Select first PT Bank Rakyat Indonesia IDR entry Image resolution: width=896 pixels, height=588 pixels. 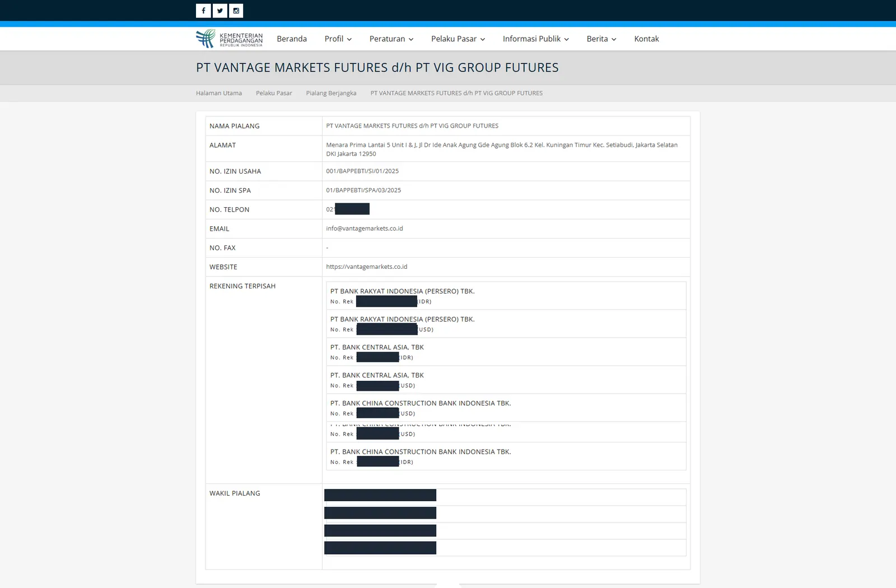(506, 296)
